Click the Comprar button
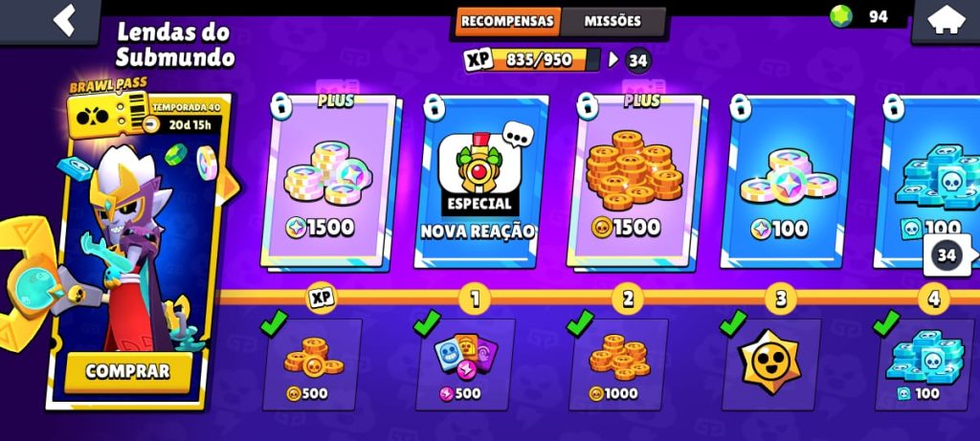Screen dimensions: 980x441 (128, 372)
